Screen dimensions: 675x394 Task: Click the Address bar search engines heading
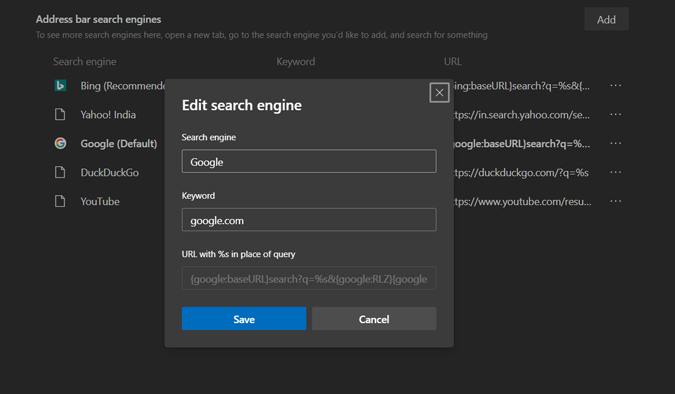click(x=99, y=19)
